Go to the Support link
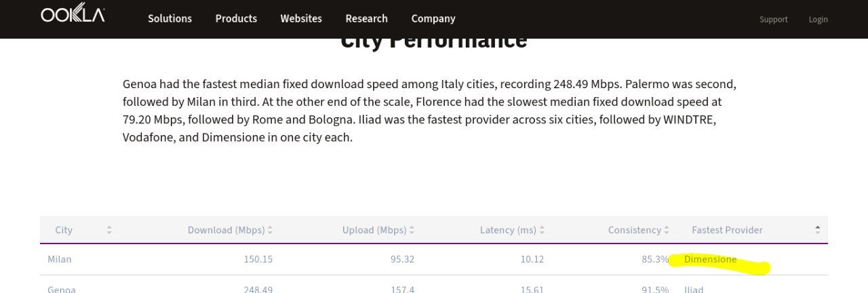Screen dimensions: 868x293 [x=773, y=20]
